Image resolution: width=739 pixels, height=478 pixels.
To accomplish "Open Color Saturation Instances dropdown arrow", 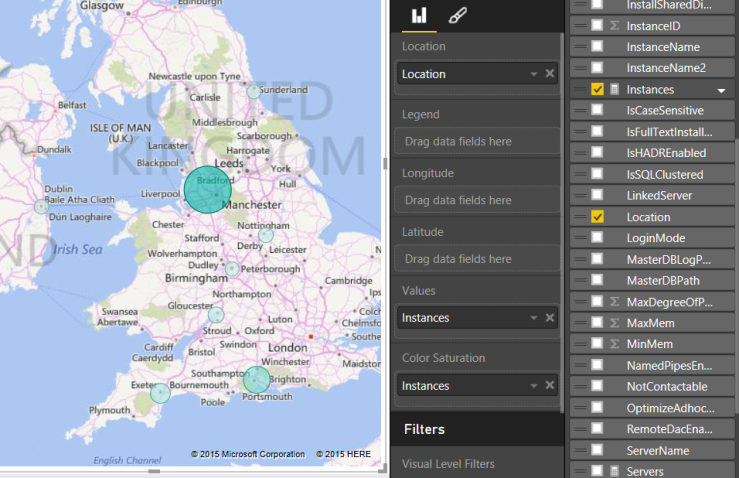I will click(x=534, y=386).
